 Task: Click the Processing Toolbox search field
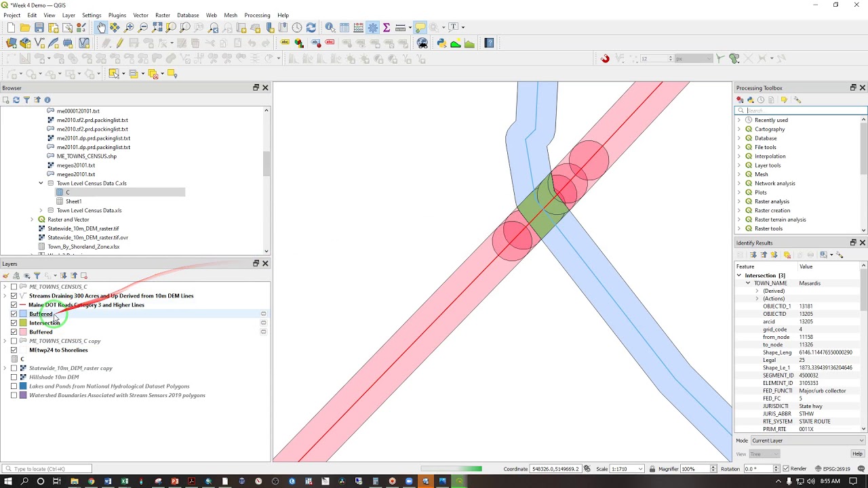[802, 110]
